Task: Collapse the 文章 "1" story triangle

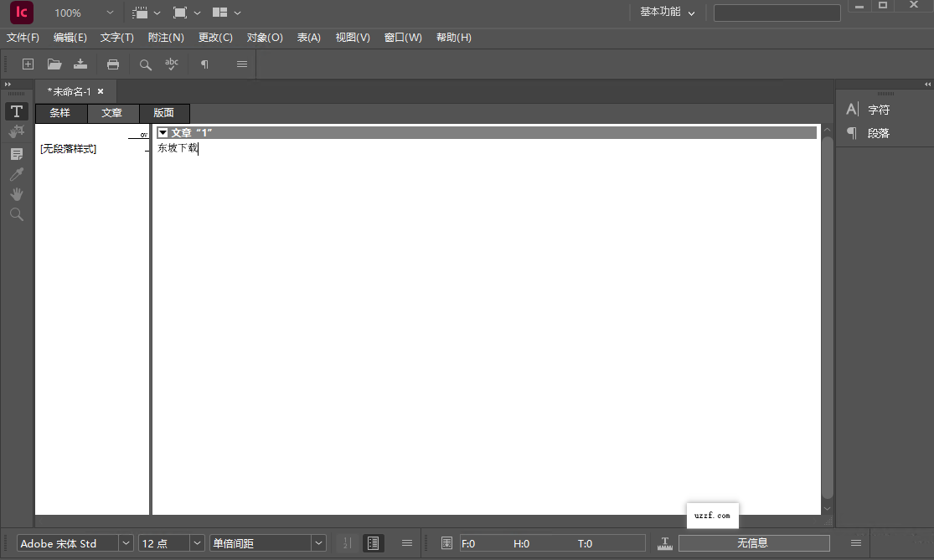Action: point(163,131)
